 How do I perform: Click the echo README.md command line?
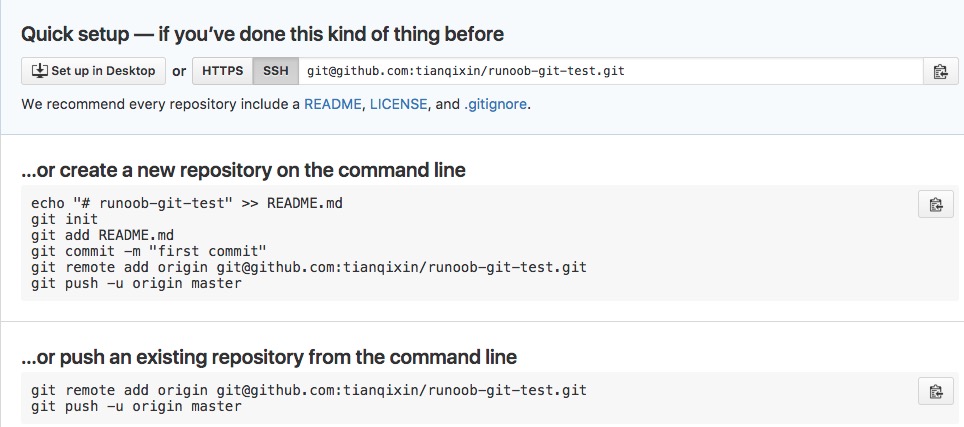click(x=187, y=203)
